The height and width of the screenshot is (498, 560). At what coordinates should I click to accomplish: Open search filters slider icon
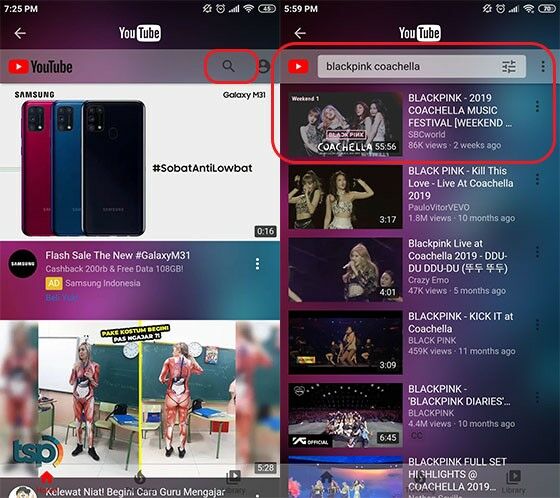[509, 66]
